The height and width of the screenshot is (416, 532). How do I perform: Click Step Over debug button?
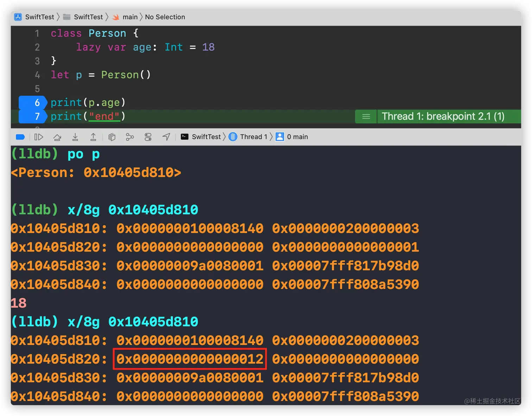57,137
